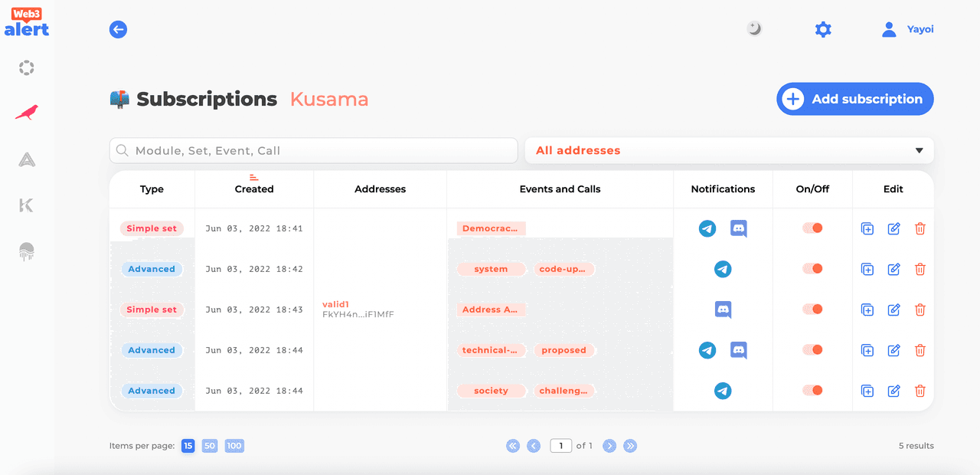The image size is (980, 475).
Task: Click the blue back arrow icon
Action: click(x=118, y=30)
